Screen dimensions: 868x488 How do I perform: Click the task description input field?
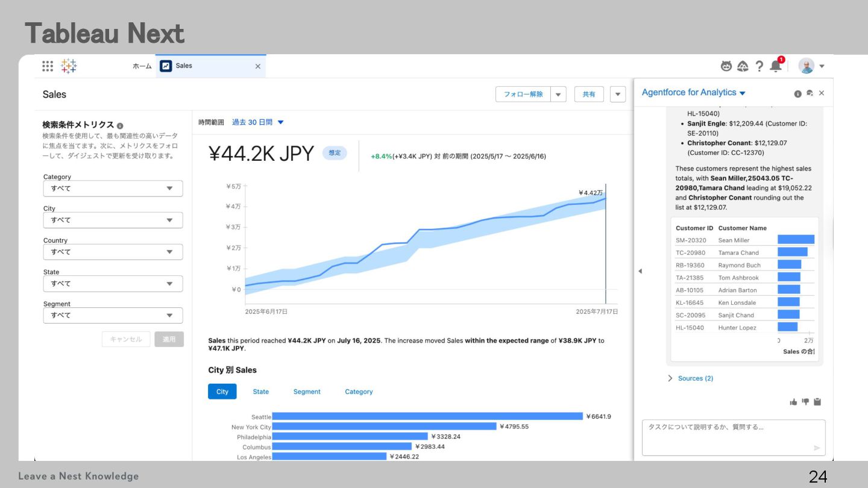click(x=734, y=437)
